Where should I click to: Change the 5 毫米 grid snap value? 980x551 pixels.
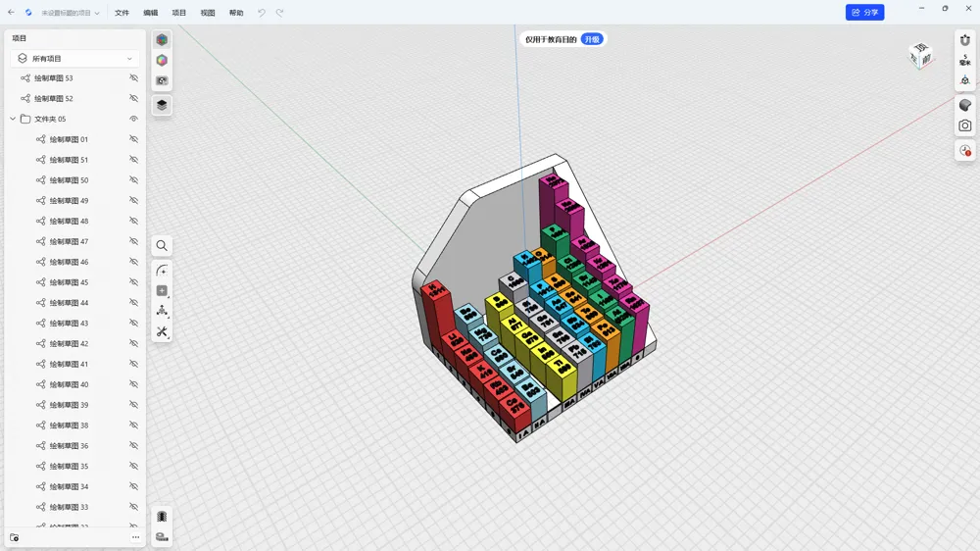965,60
